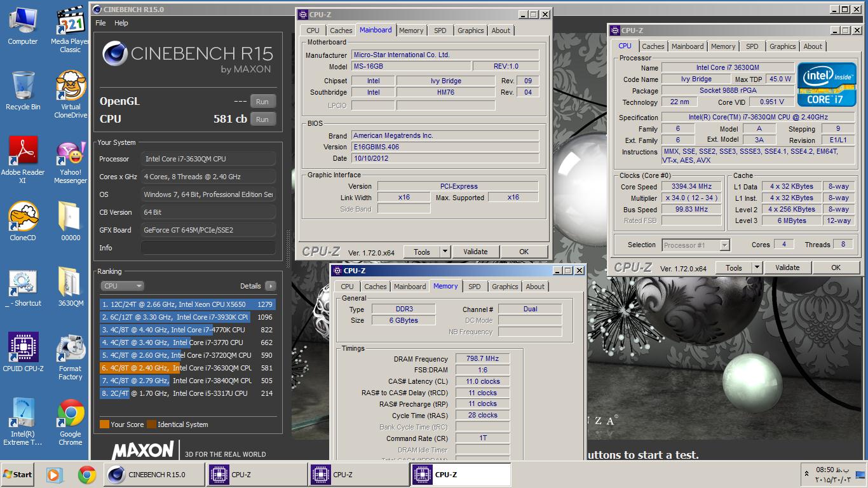Open Graphics tab in Memory CPU-Z window

pyautogui.click(x=505, y=287)
